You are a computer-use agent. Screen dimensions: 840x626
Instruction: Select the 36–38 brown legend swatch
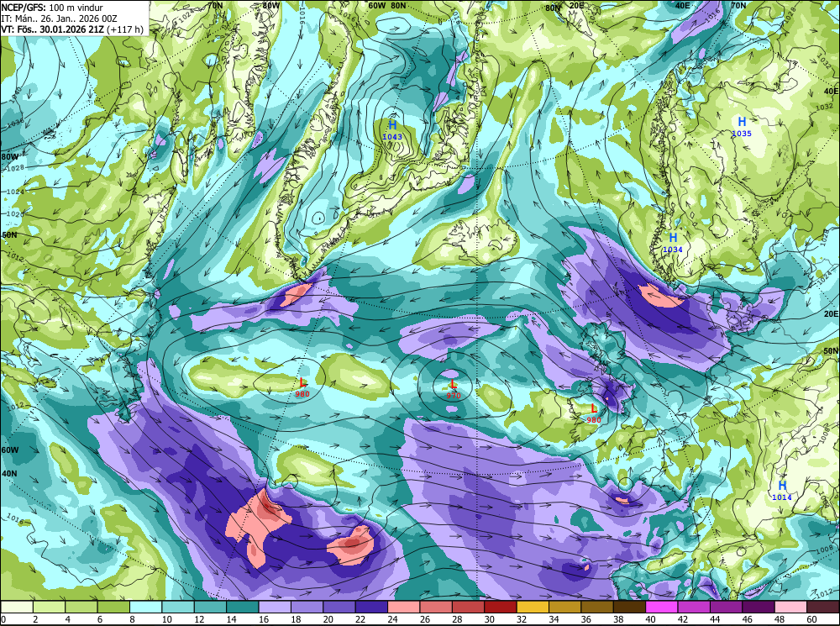coord(597,607)
